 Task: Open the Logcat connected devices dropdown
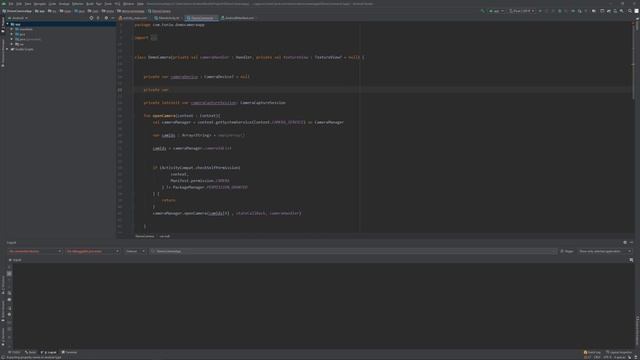tap(35, 251)
